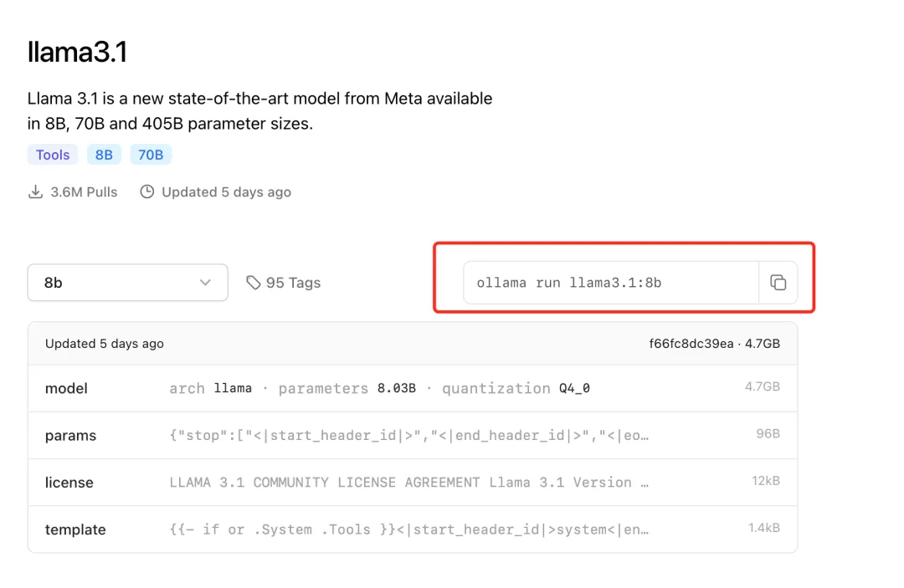Click the Updated 5 days ago header text
This screenshot has height=588, width=904.
[x=105, y=344]
